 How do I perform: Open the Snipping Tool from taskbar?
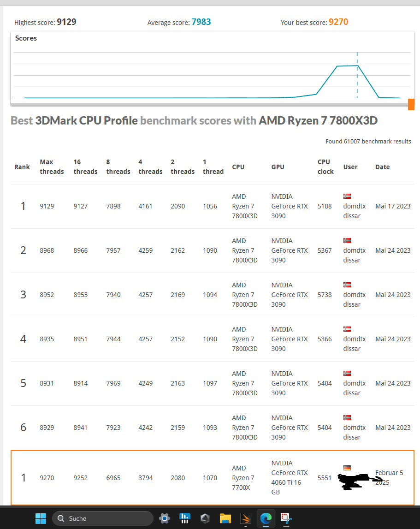[x=286, y=518]
